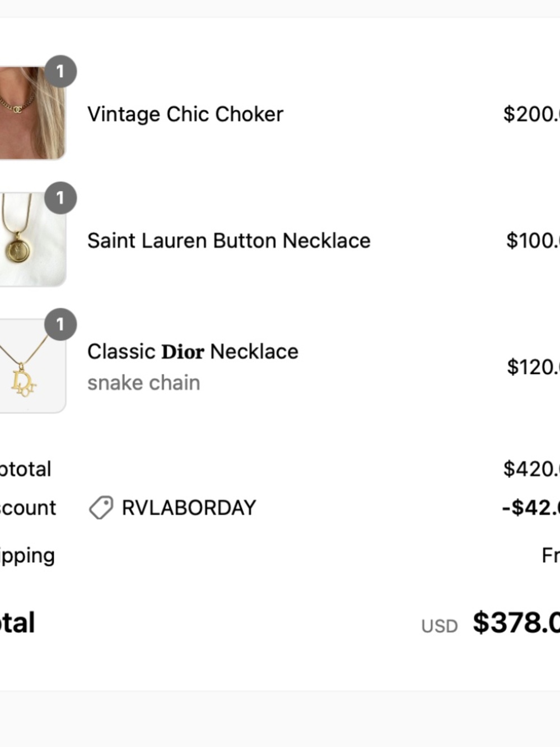Select the RVLABORDAY discount code

click(x=188, y=507)
